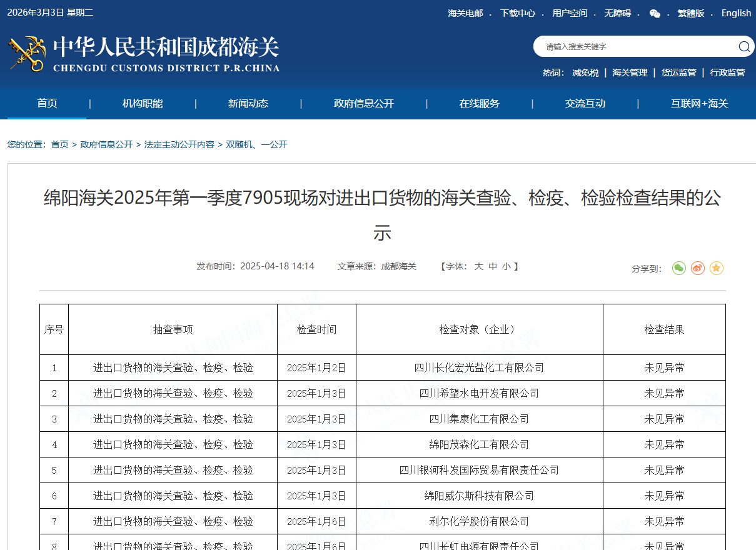Share article to WeChat
The height and width of the screenshot is (550, 756).
pos(679,268)
